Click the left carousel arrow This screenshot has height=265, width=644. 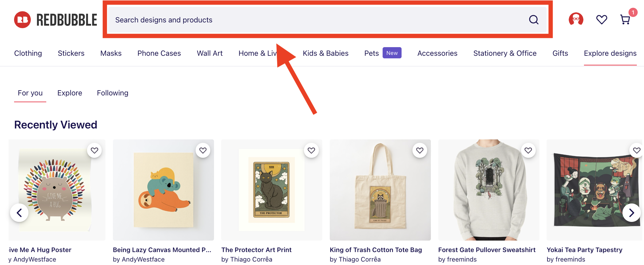(x=19, y=213)
